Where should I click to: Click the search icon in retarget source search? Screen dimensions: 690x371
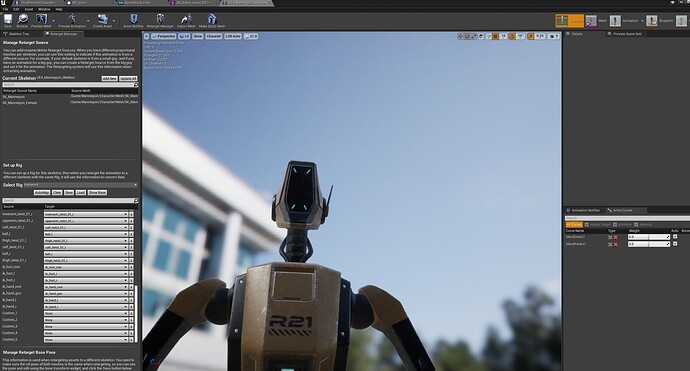[x=136, y=84]
